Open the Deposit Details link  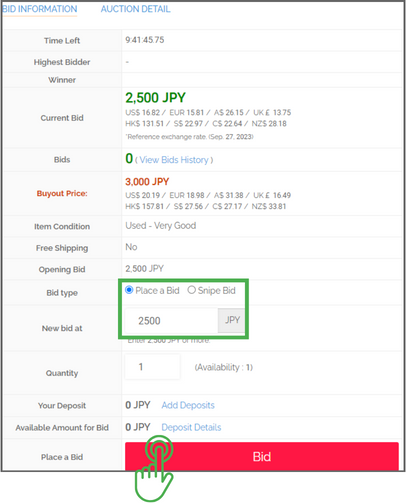click(191, 427)
